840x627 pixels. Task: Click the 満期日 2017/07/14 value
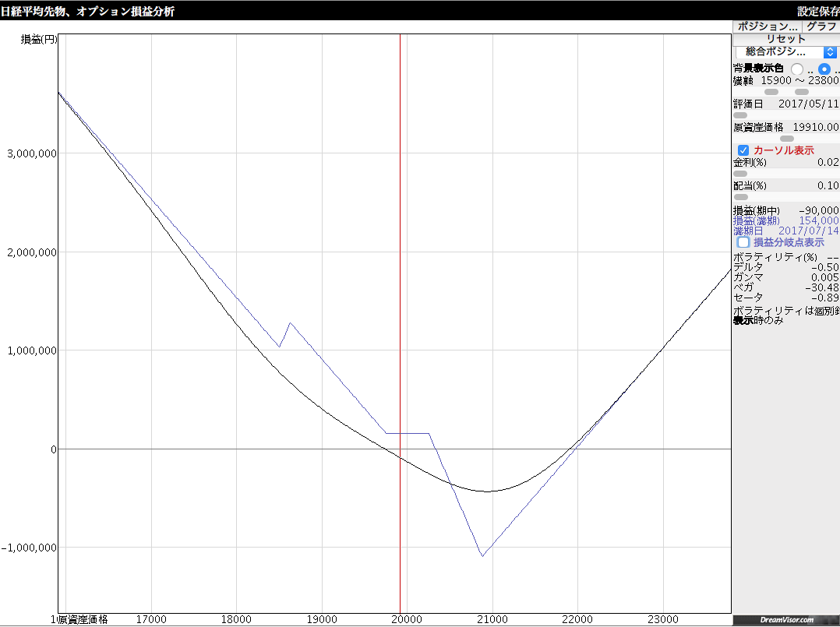point(808,231)
